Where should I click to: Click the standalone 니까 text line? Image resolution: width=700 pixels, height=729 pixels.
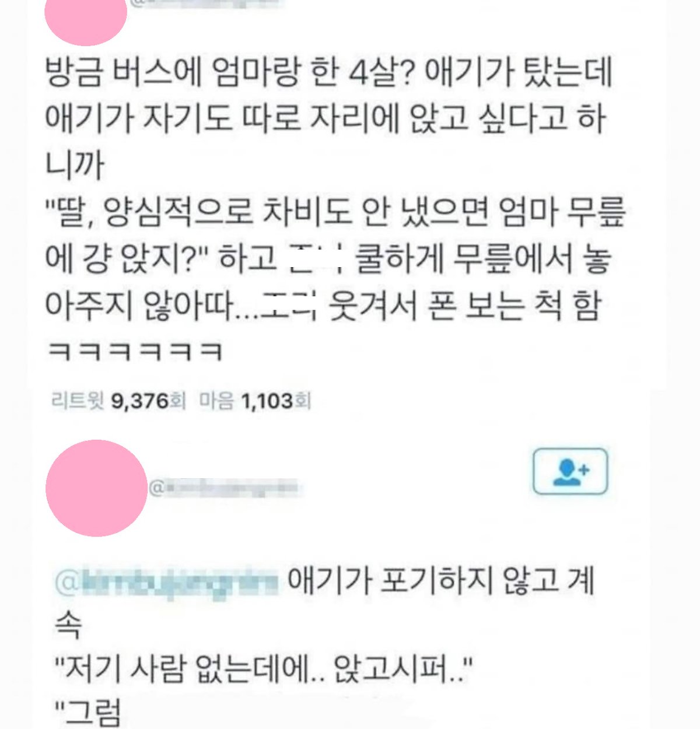[x=74, y=166]
